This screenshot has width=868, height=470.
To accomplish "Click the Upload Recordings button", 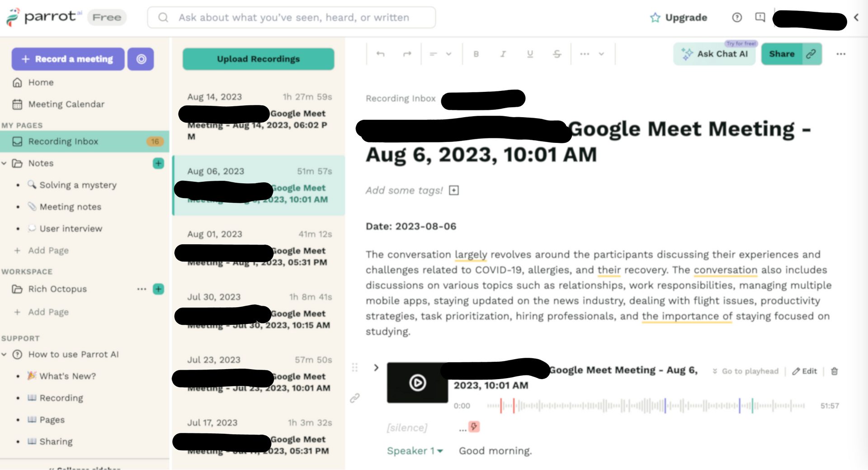I will pyautogui.click(x=258, y=59).
